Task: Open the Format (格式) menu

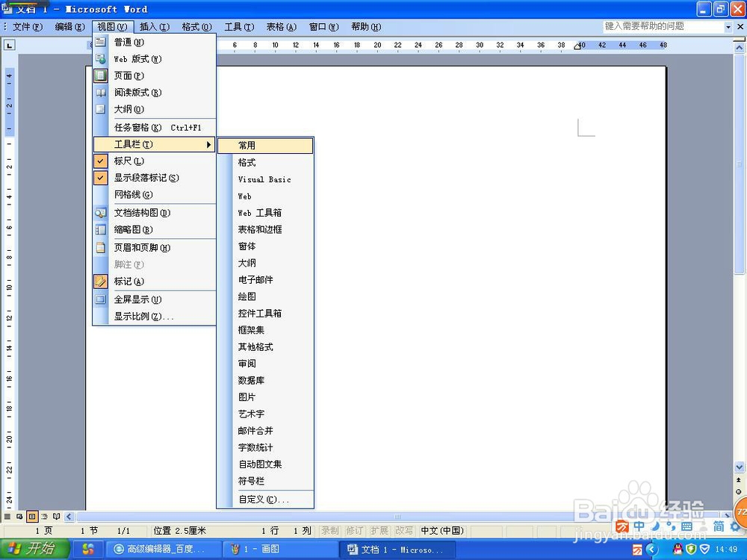Action: [196, 27]
